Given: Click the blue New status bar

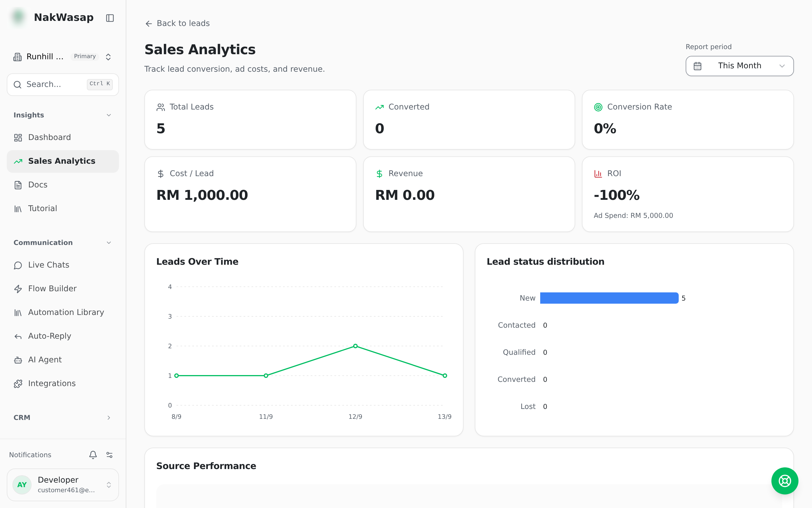Looking at the screenshot, I should click(609, 298).
